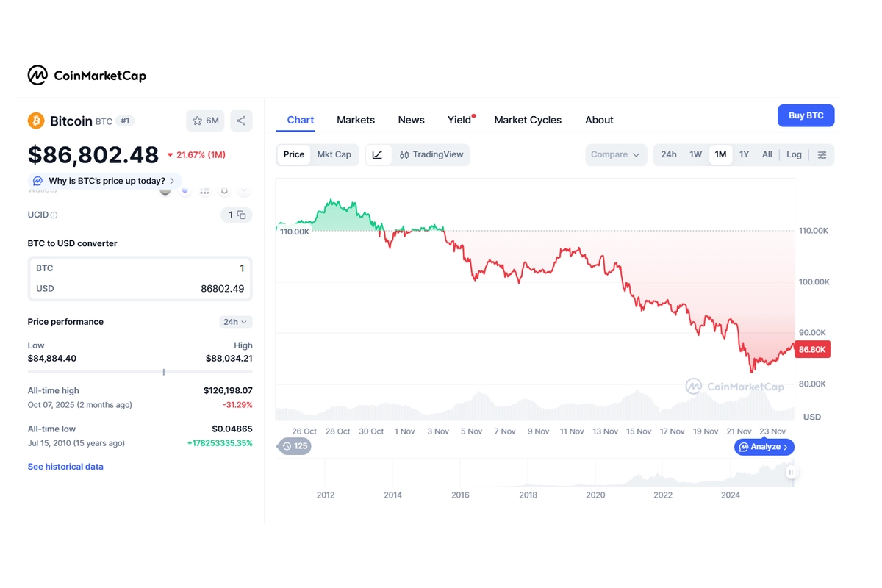The width and height of the screenshot is (882, 588).
Task: Open chart settings via the sliders icon
Action: 822,154
